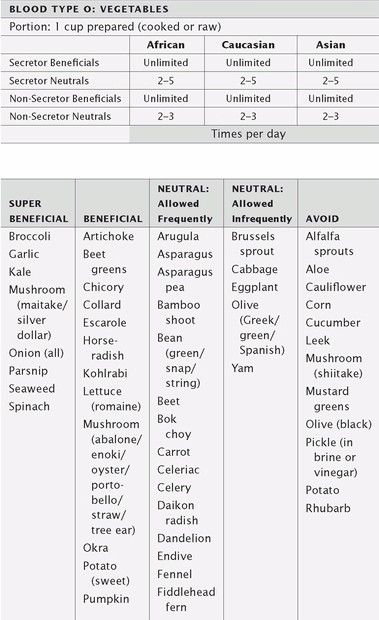Click the Rhubarb entry
The height and width of the screenshot is (620, 379).
pyautogui.click(x=328, y=508)
